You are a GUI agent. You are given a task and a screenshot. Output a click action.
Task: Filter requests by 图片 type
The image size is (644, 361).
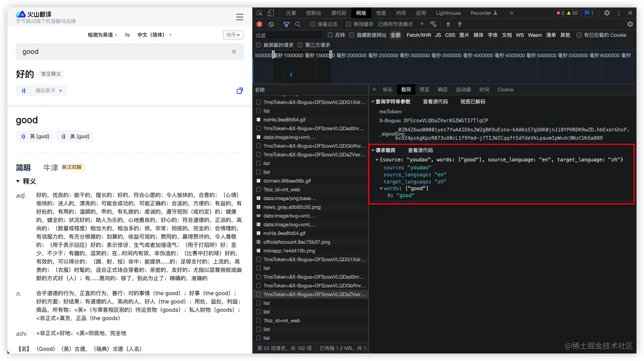pyautogui.click(x=464, y=35)
